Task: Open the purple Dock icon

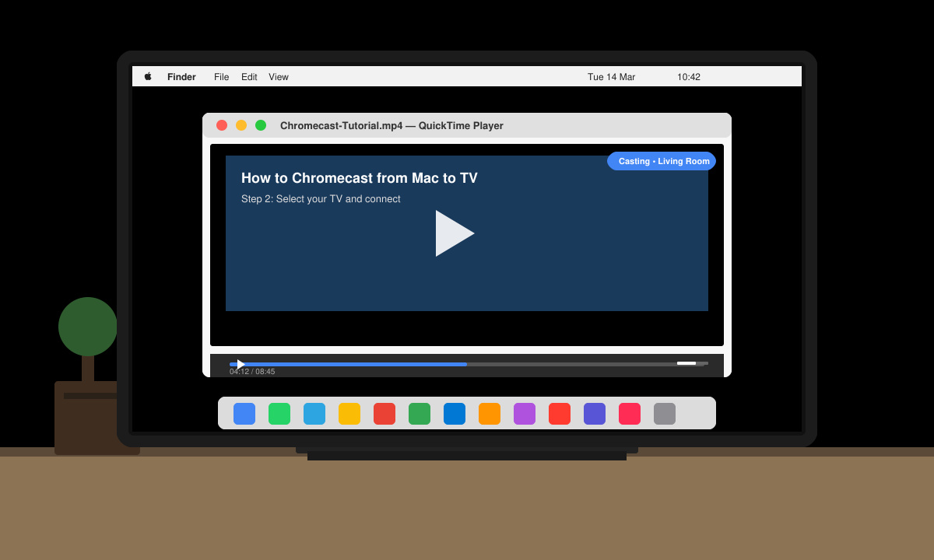Action: tap(525, 414)
